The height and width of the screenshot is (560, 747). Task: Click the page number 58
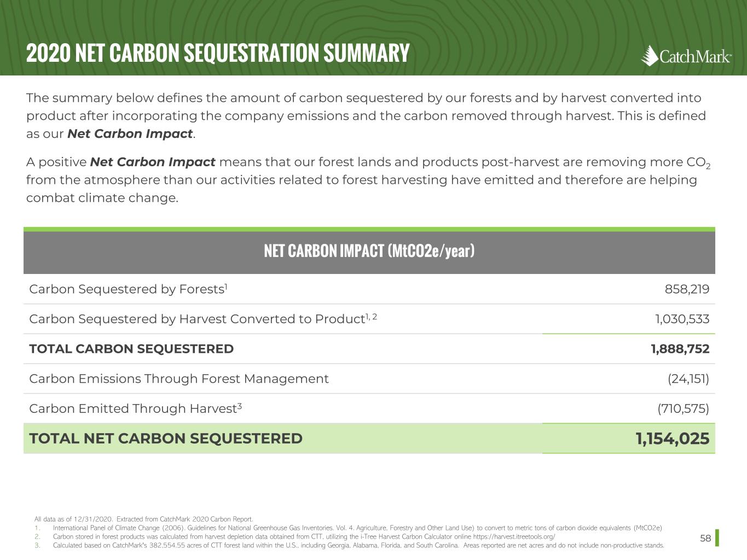pos(705,538)
